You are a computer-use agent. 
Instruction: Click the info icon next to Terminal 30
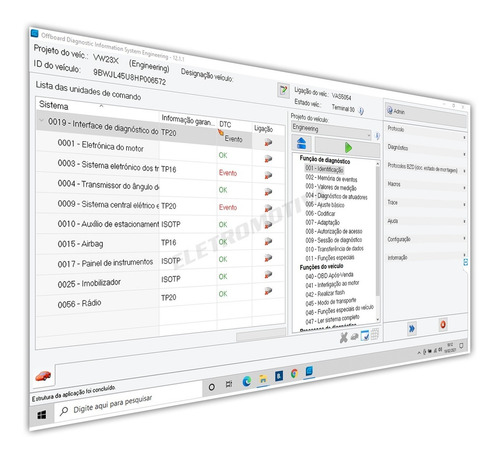pos(361,111)
